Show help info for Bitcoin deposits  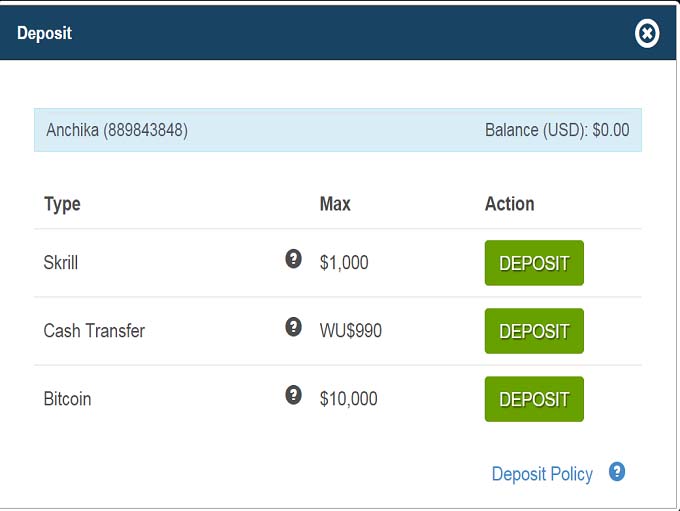[x=293, y=395]
